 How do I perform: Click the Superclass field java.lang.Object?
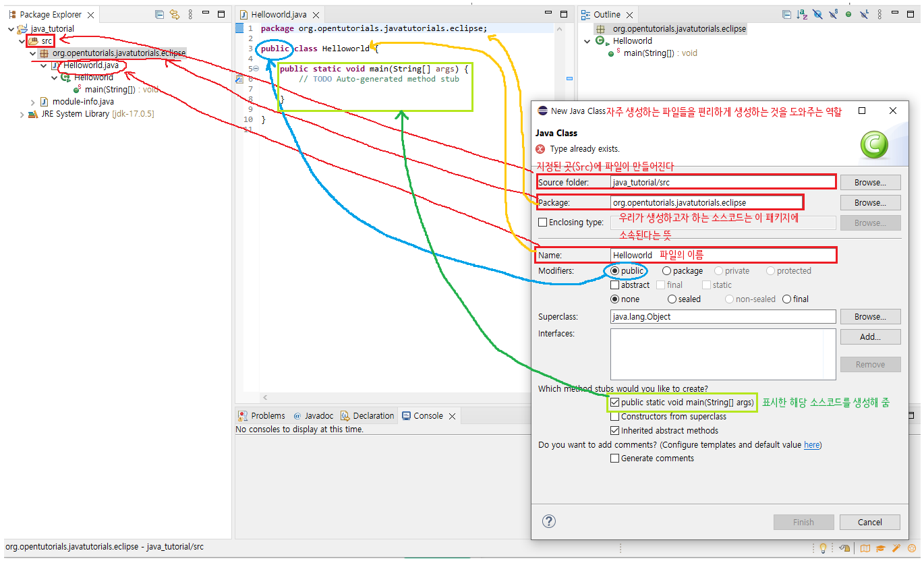click(723, 317)
